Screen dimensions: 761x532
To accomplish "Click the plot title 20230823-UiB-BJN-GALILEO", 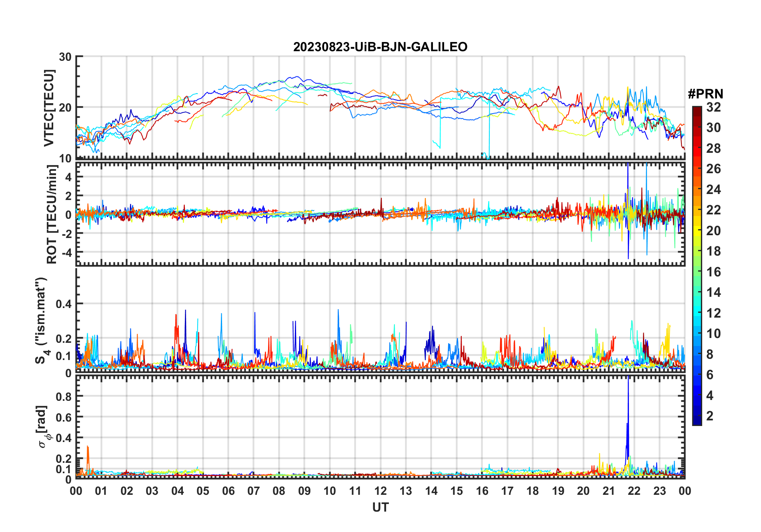I will 380,47.
